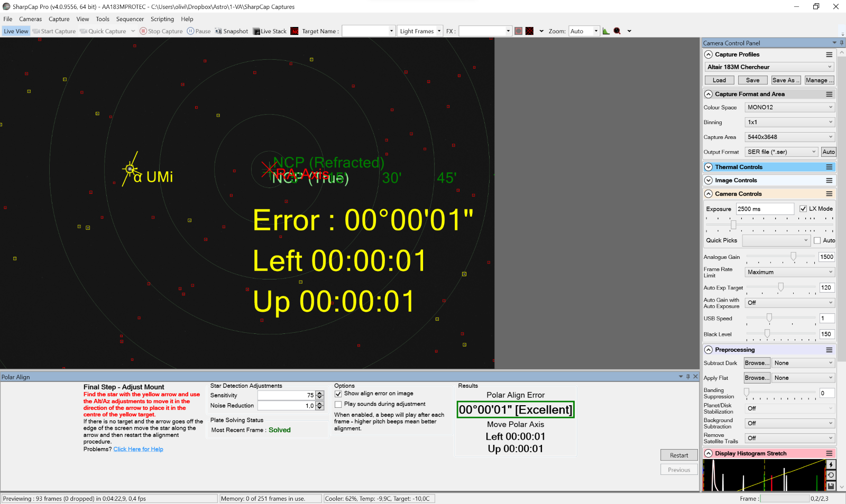846x504 pixels.
Task: Expand the Thermal Controls section
Action: click(709, 167)
